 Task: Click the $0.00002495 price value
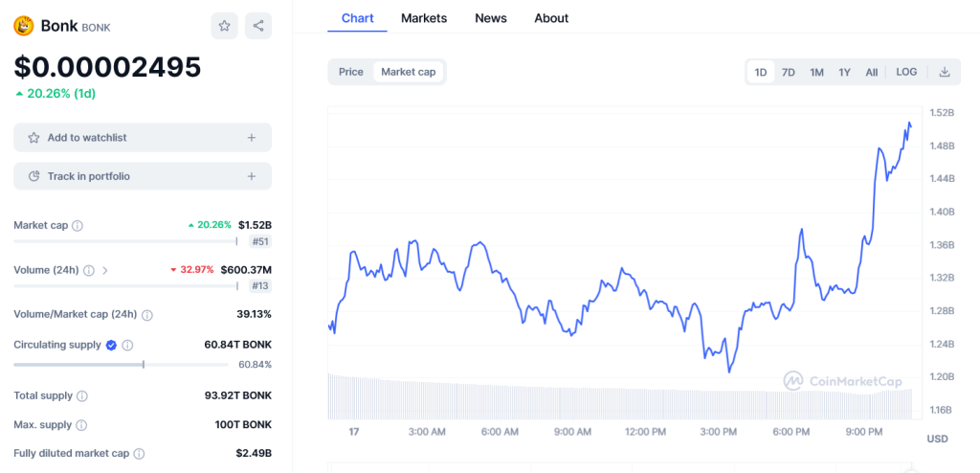(107, 67)
